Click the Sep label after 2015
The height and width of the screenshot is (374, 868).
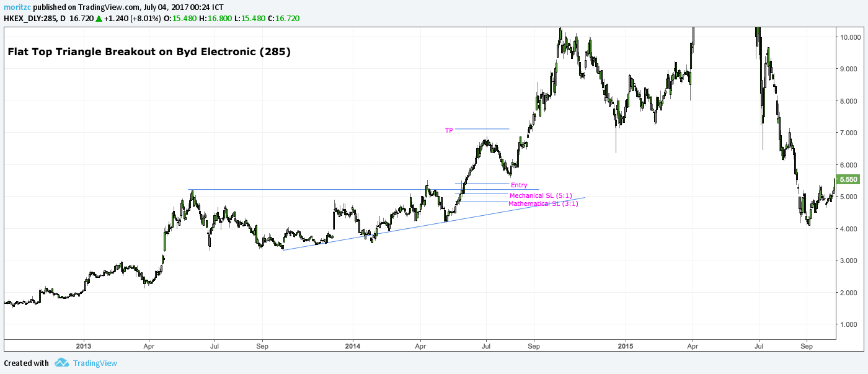click(806, 345)
